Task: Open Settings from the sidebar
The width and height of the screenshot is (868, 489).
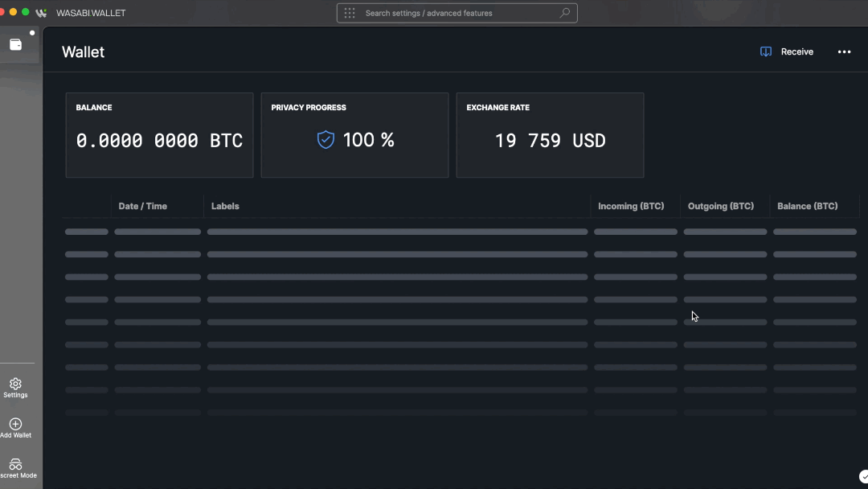Action: 15,388
